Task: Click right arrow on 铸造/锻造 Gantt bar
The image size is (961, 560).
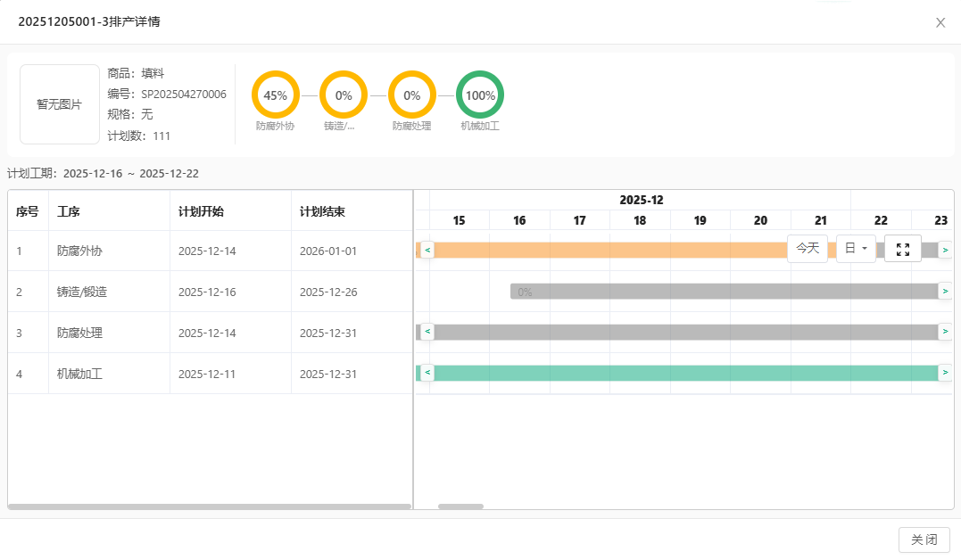Action: (945, 291)
